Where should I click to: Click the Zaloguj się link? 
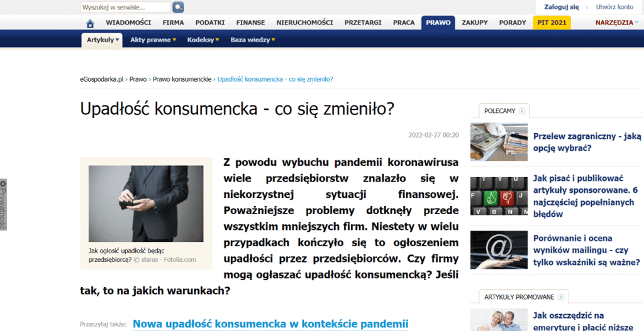[x=562, y=7]
